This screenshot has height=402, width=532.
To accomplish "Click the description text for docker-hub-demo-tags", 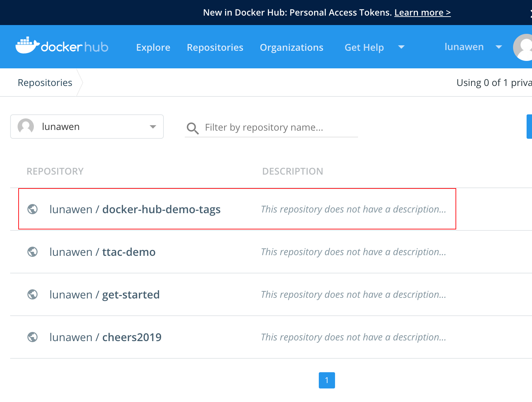I will [x=354, y=209].
